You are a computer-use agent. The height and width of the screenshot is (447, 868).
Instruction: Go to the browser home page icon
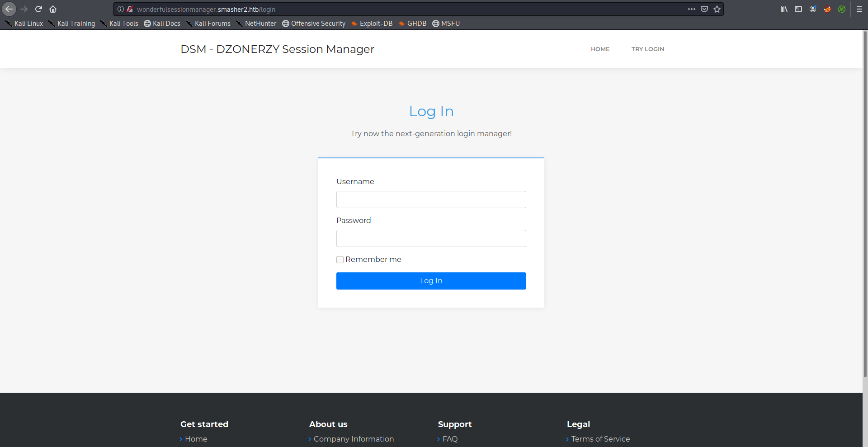tap(53, 9)
